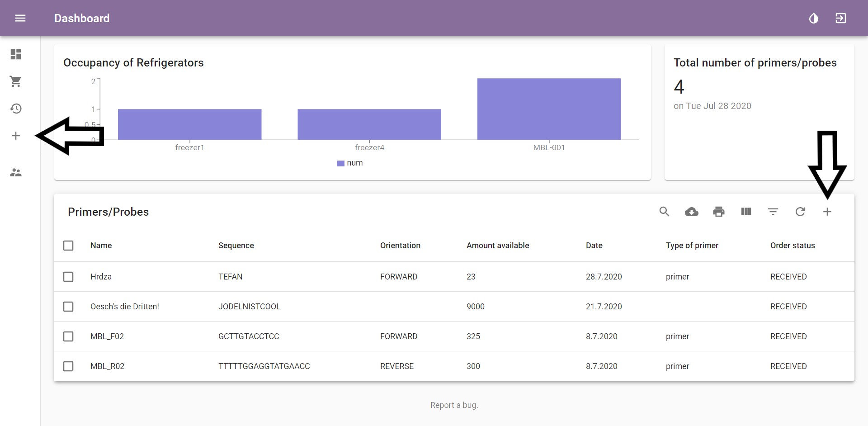
Task: Open the hamburger navigation menu
Action: pos(20,18)
